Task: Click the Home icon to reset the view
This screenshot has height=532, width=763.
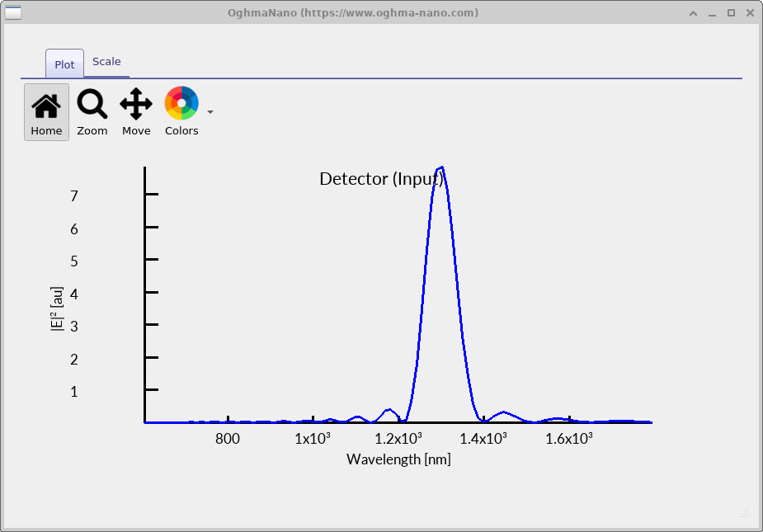Action: tap(45, 103)
